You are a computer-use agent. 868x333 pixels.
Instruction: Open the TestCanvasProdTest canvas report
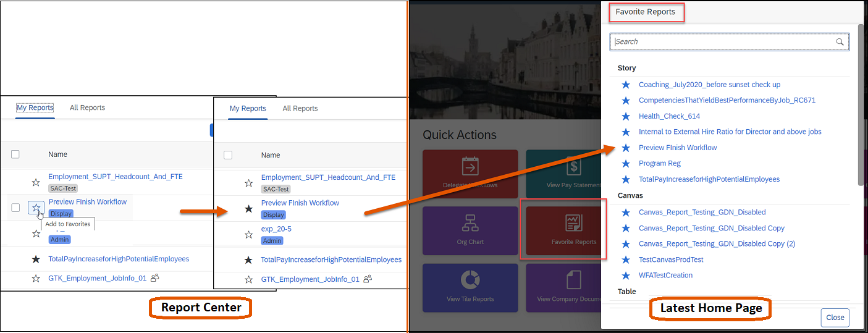click(x=670, y=259)
